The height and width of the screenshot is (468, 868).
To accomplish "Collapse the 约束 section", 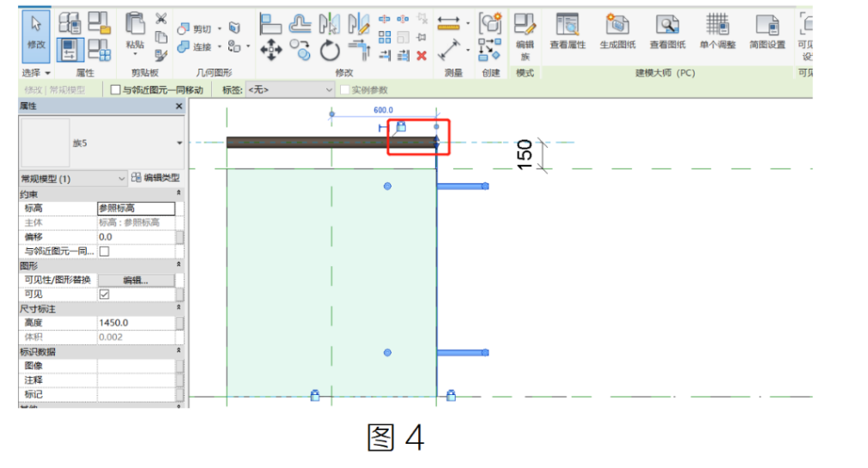I will tap(179, 193).
